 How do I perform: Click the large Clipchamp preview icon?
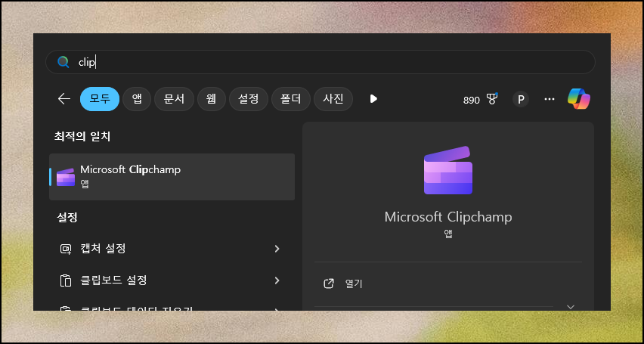(448, 170)
